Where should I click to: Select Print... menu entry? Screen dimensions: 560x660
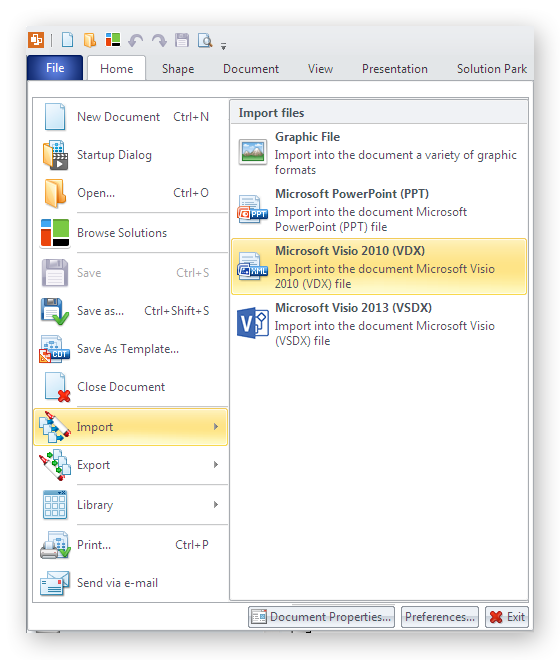(131, 545)
